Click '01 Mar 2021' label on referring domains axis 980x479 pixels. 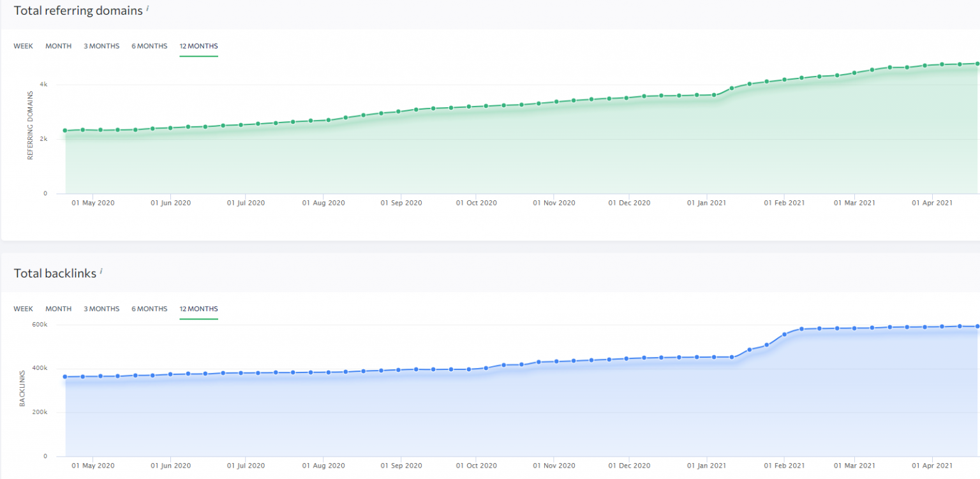854,203
